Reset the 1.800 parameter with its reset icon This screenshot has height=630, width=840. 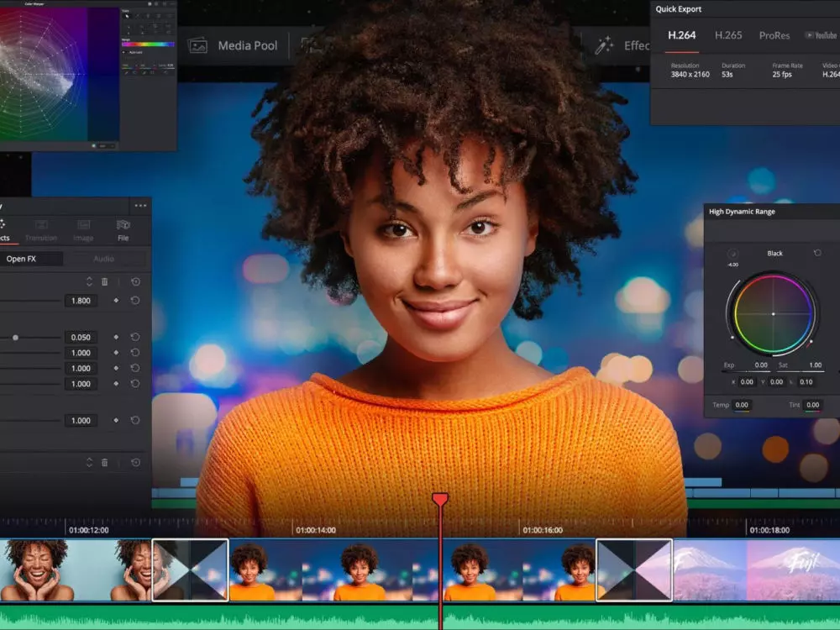point(136,300)
